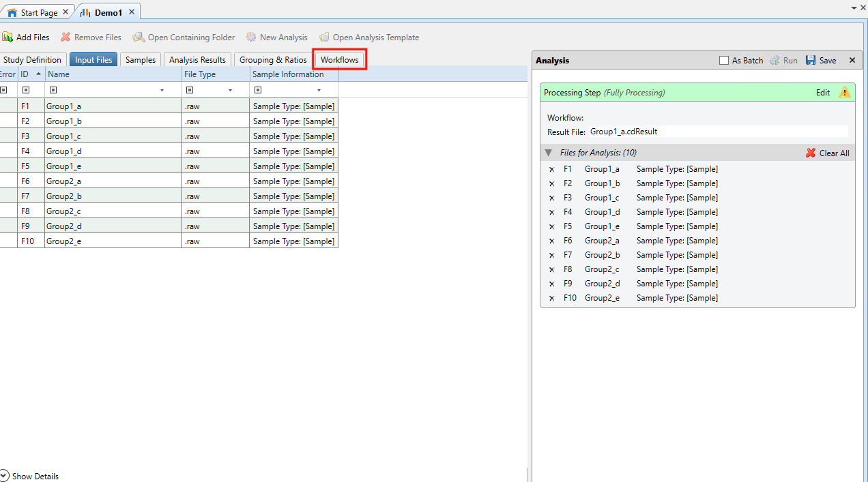Save the analysis with the Save button
Image resolution: width=868 pixels, height=482 pixels.
point(821,61)
